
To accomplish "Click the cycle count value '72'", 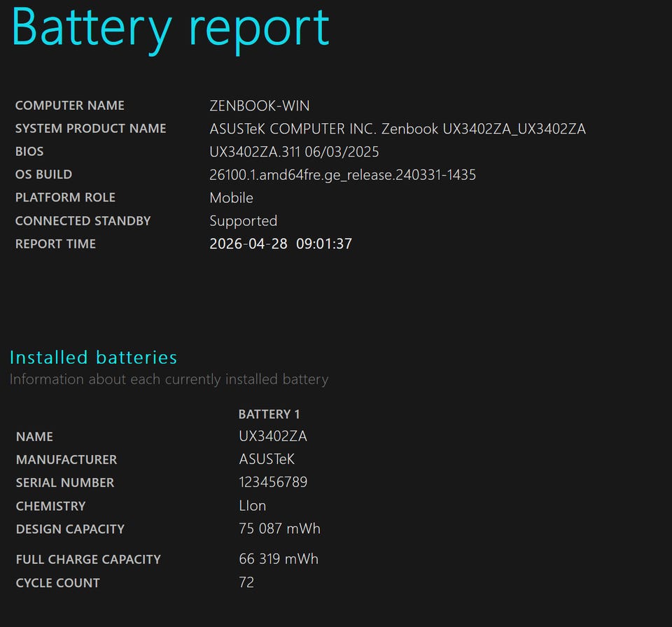I will tap(246, 583).
